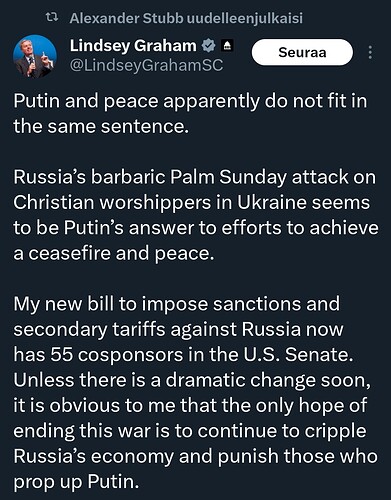Click the line "Unless there is a dramatic change soon,"

[192, 380]
